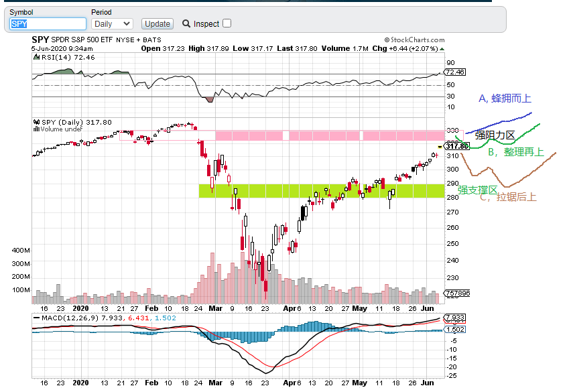Click the Last 317.80 value in header
The image size is (569, 392).
coord(297,48)
